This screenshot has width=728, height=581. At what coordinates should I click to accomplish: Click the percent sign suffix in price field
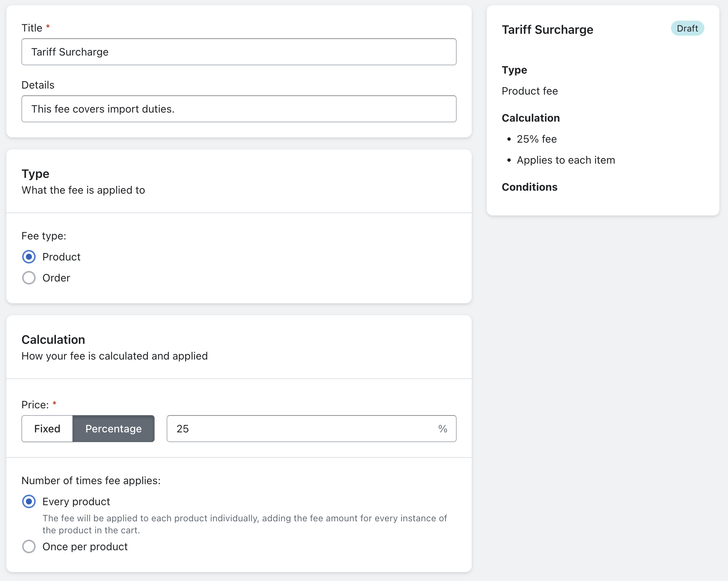(x=442, y=429)
